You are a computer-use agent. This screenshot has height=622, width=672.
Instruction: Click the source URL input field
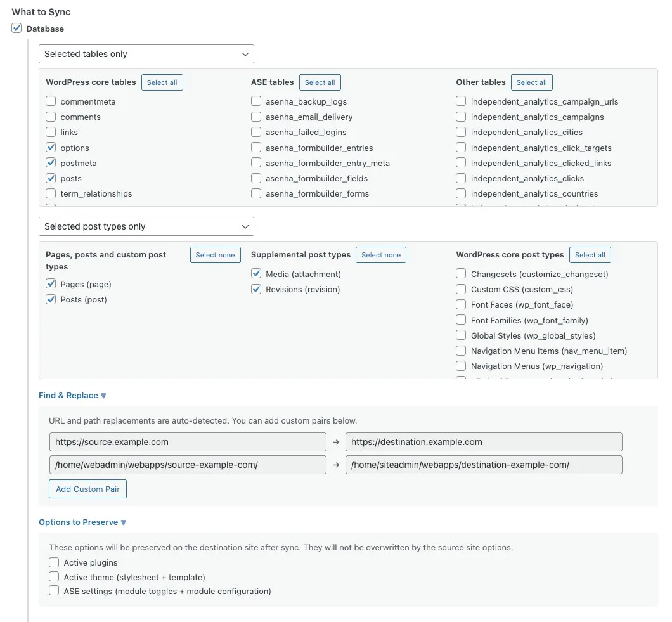[188, 442]
